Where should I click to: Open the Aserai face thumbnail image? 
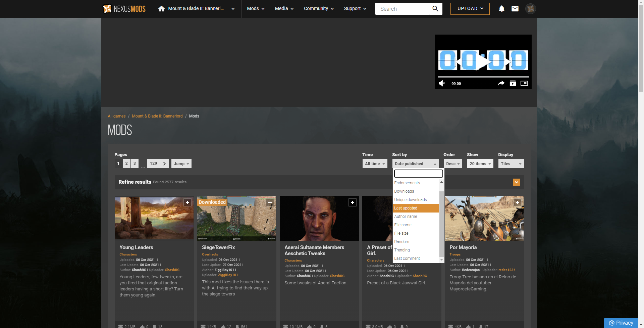319,218
